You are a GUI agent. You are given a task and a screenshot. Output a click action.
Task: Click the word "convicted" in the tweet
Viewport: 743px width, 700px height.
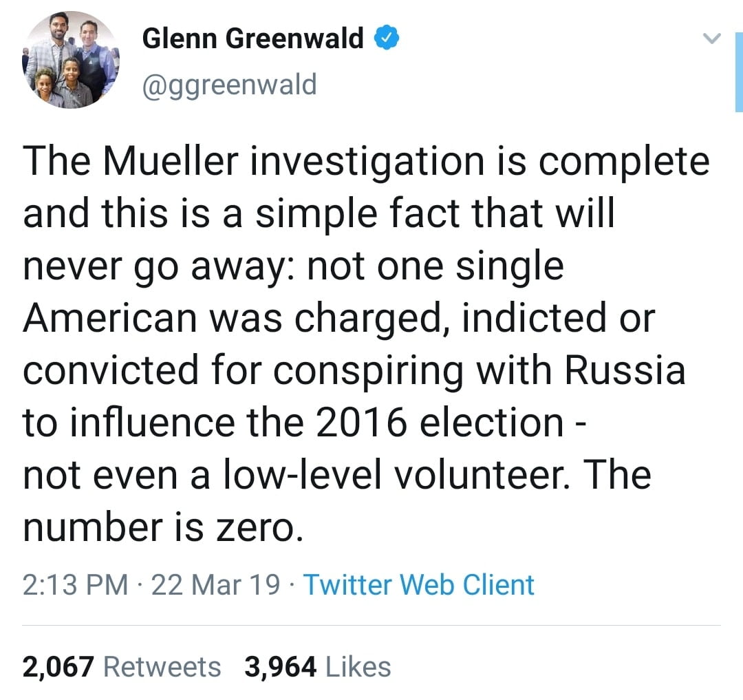coord(110,371)
